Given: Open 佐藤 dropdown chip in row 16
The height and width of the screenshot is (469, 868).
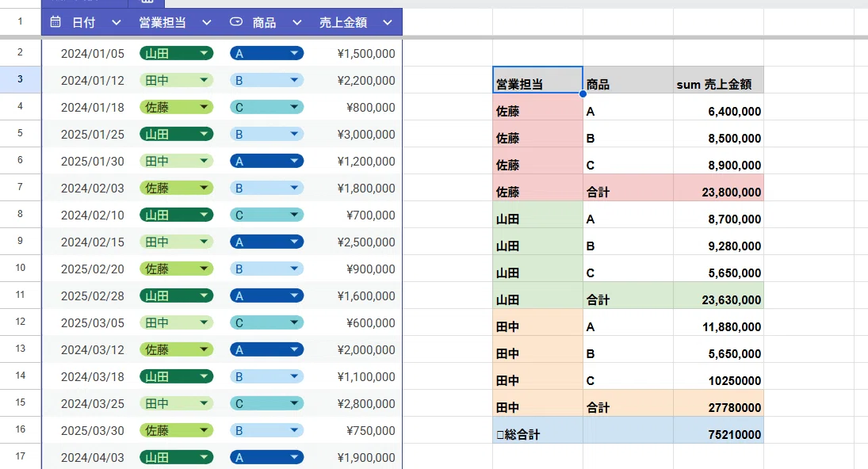Looking at the screenshot, I should pyautogui.click(x=176, y=430).
